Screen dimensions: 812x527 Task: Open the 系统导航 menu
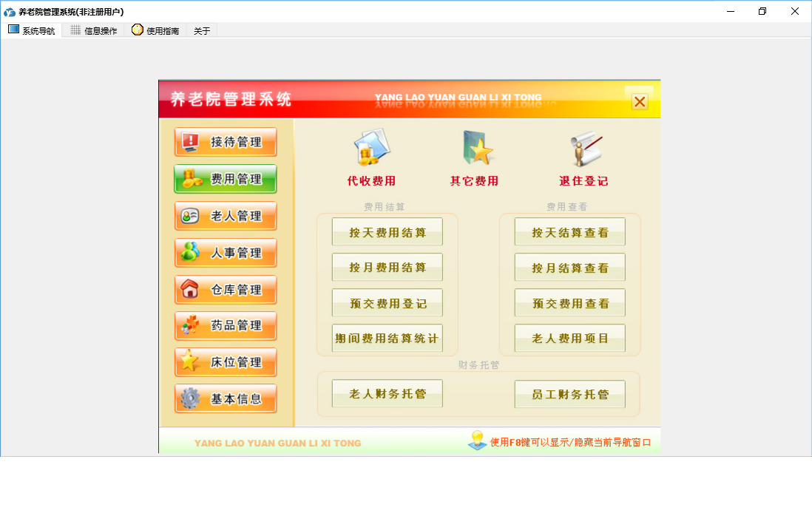coord(32,30)
